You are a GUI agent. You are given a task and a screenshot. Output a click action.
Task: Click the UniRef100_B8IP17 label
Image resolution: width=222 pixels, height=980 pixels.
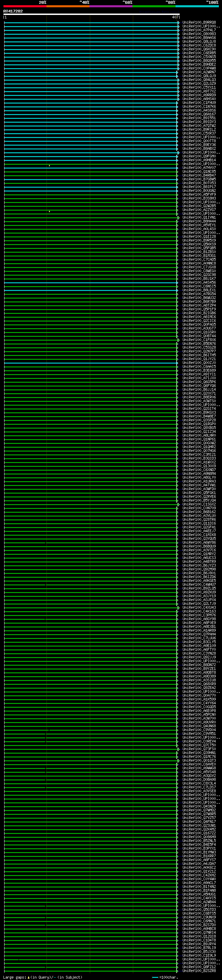pyautogui.click(x=199, y=187)
